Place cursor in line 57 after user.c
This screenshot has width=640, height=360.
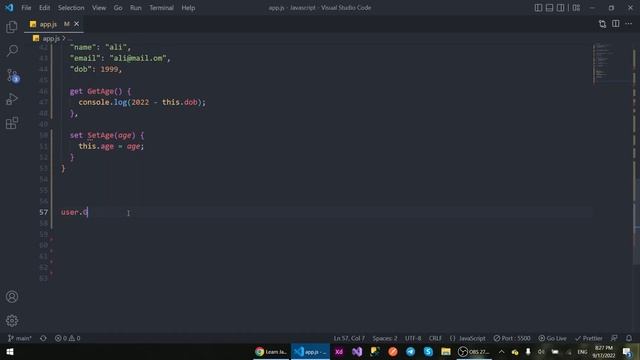coord(88,212)
